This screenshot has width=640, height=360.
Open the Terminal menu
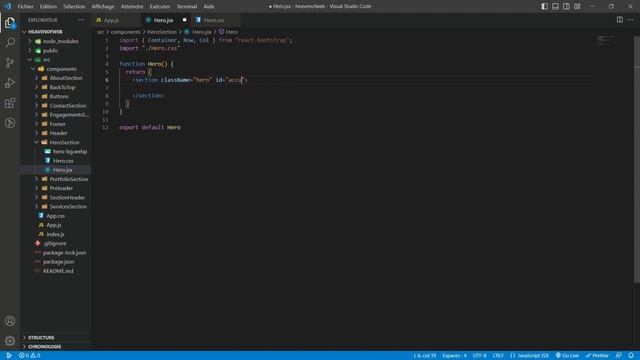click(x=187, y=6)
